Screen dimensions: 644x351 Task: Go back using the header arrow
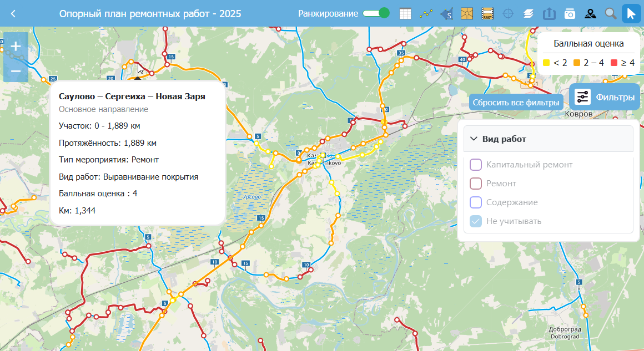click(13, 14)
